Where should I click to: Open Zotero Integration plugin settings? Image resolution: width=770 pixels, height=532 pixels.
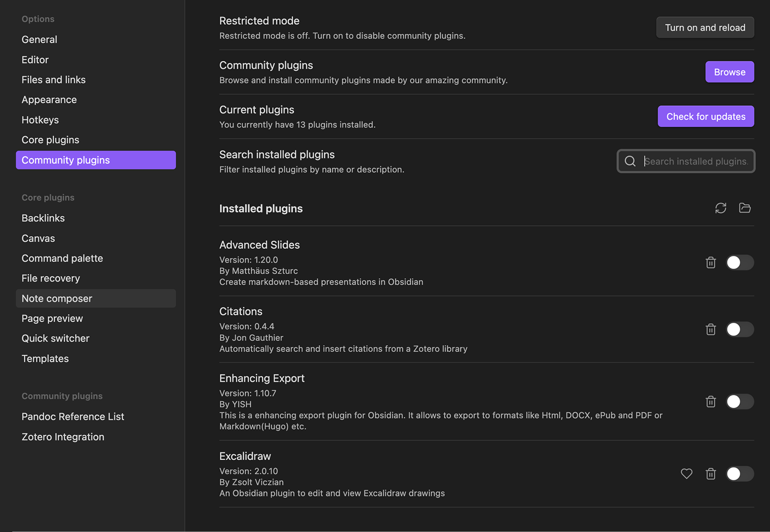pyautogui.click(x=63, y=437)
